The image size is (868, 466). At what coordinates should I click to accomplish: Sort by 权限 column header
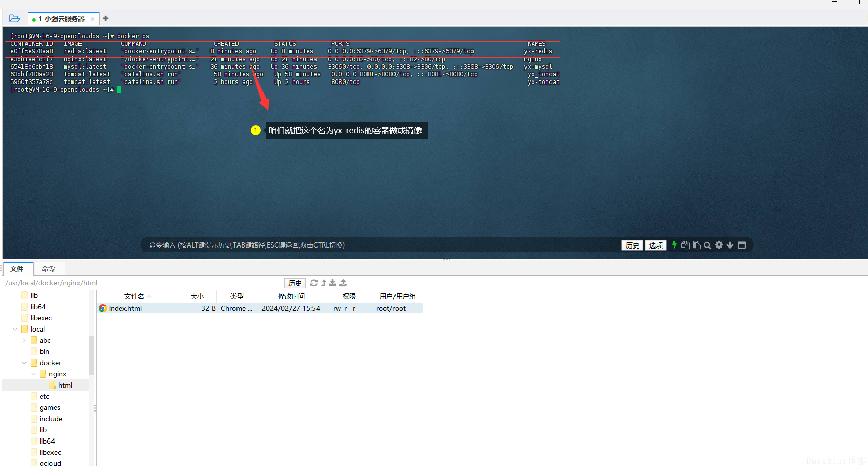pos(349,296)
